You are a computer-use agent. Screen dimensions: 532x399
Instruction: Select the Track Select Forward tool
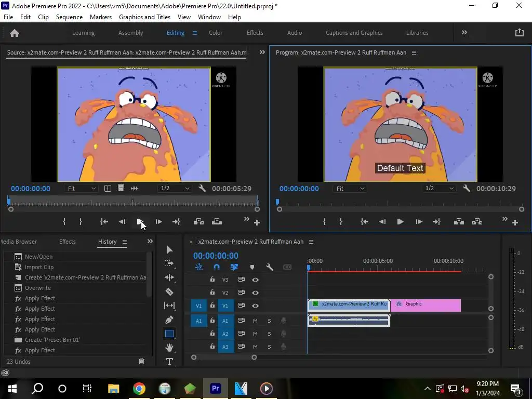click(x=169, y=263)
